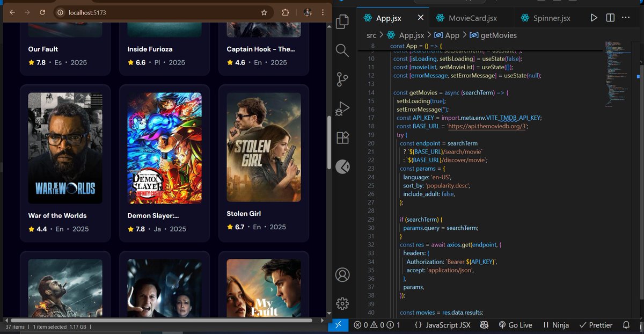
Task: Open the Chrome three-dot menu
Action: pos(323,12)
